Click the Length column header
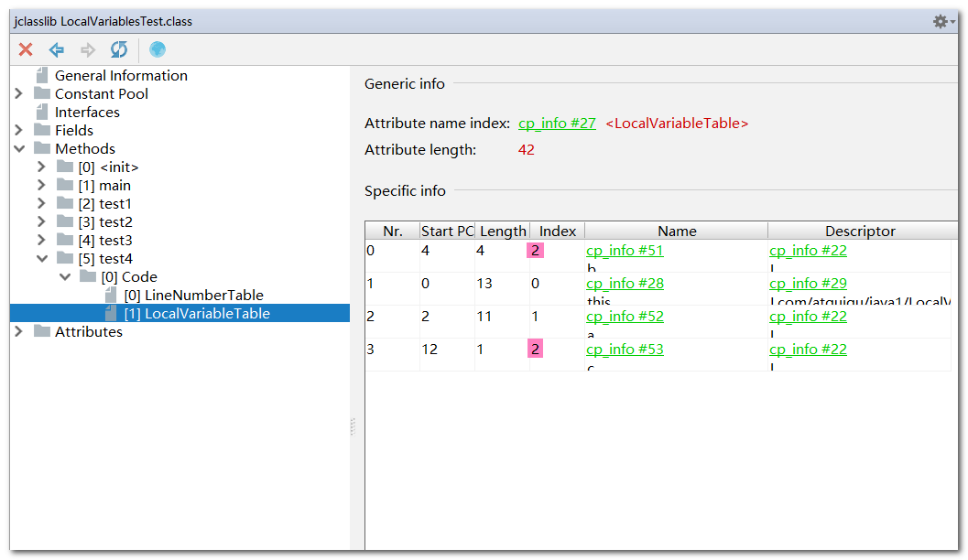This screenshot has width=968, height=560. (x=503, y=231)
